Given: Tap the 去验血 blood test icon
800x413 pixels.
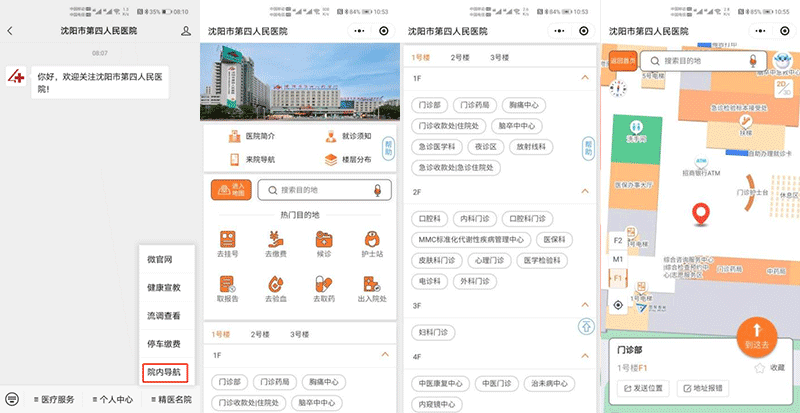Looking at the screenshot, I should (276, 284).
